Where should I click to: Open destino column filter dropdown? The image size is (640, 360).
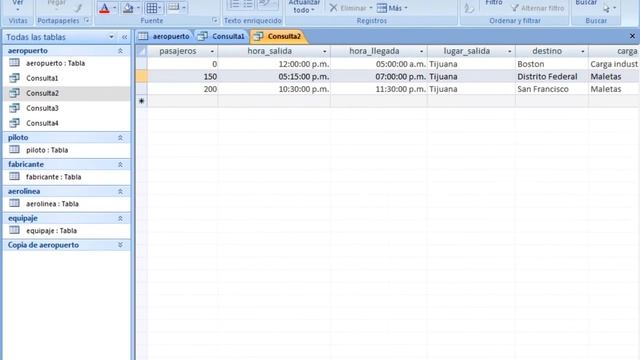(x=582, y=51)
